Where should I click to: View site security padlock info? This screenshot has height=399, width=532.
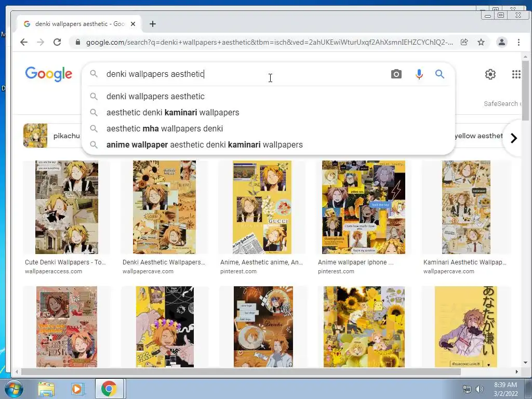coord(78,42)
